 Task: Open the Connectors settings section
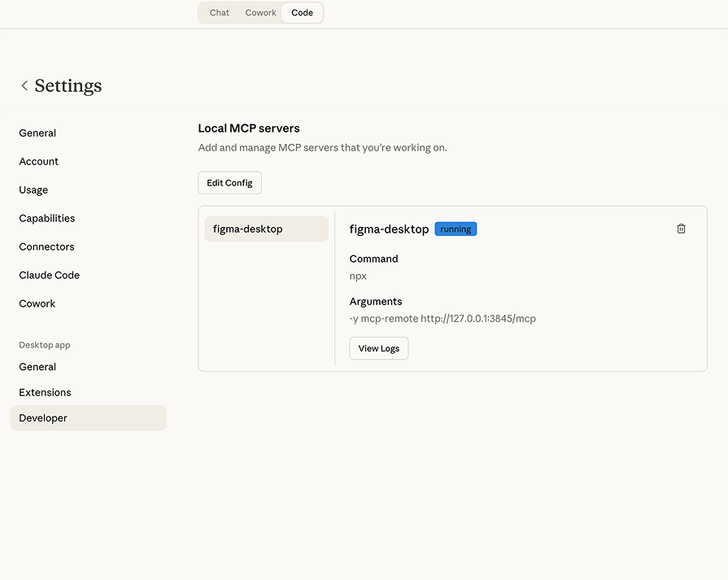pos(46,246)
